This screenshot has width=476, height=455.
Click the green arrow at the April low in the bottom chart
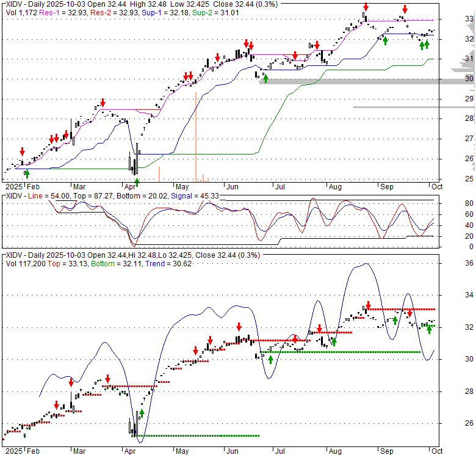(x=142, y=413)
